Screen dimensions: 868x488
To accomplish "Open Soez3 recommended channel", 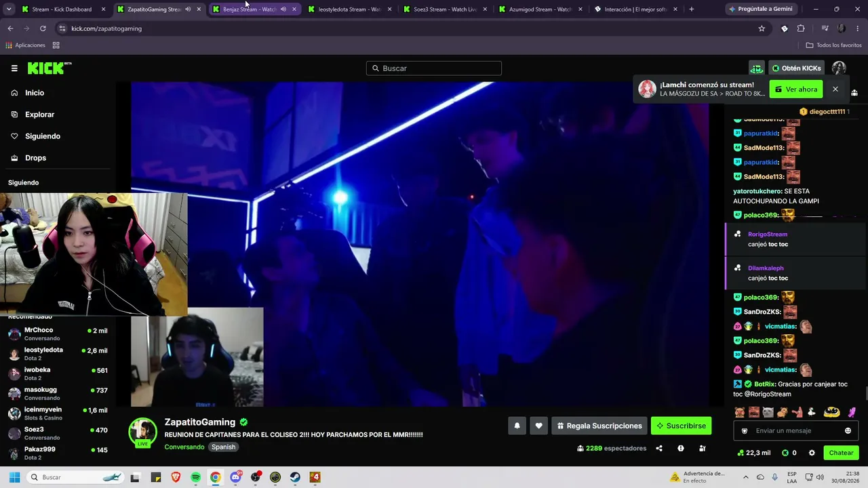I will click(58, 433).
